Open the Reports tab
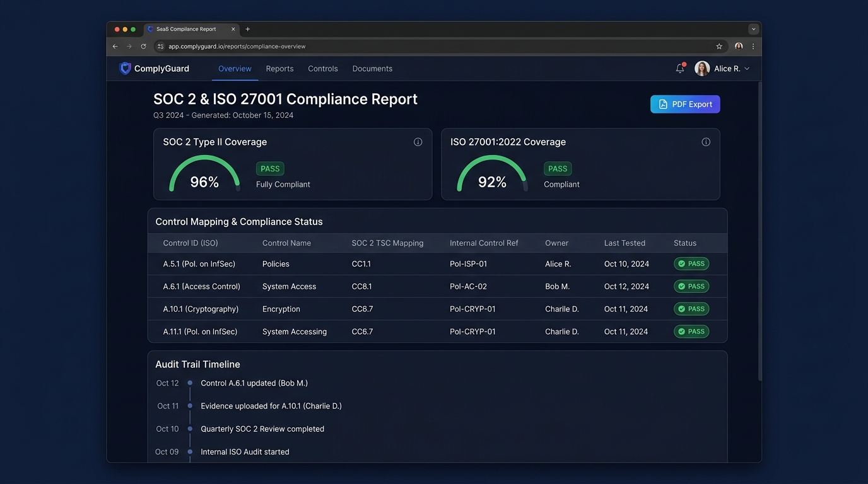 coord(279,68)
